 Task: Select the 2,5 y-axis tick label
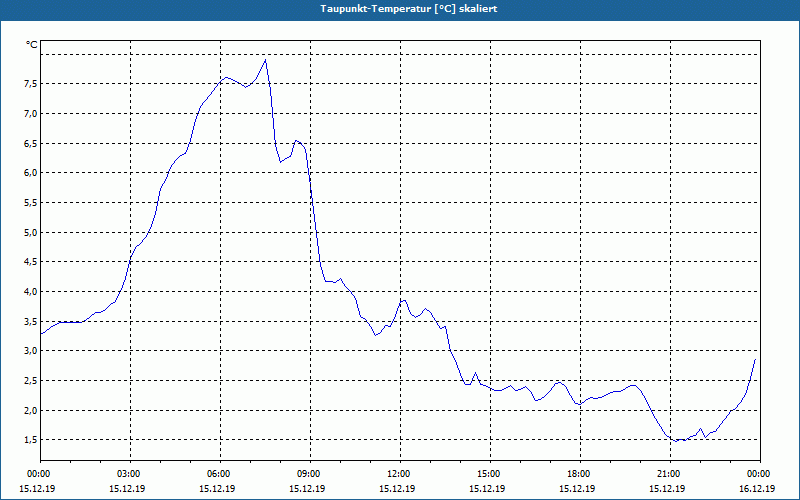click(31, 381)
